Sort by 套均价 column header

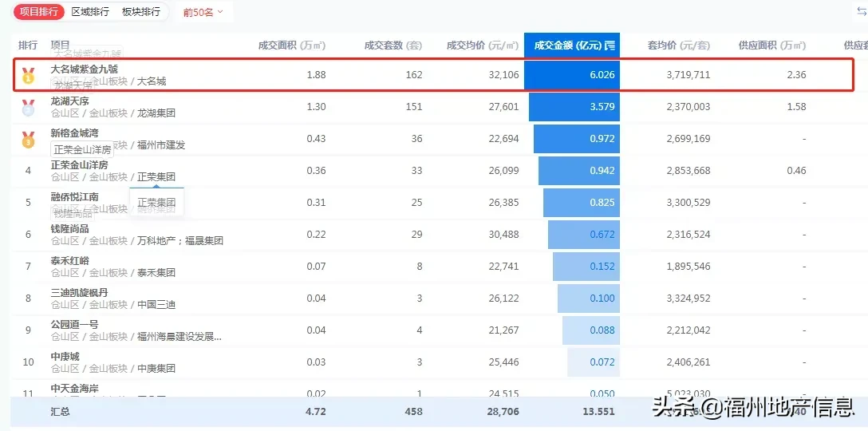[679, 45]
